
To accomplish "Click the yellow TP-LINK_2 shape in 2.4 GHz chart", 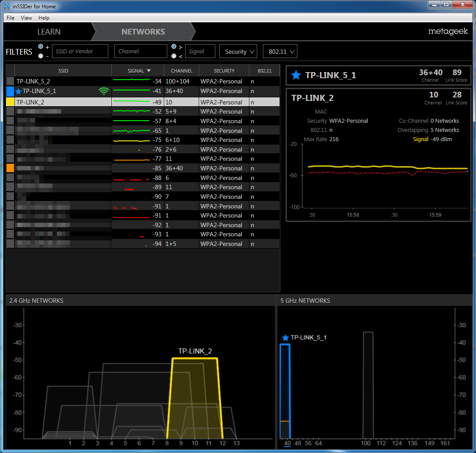I will coord(195,398).
